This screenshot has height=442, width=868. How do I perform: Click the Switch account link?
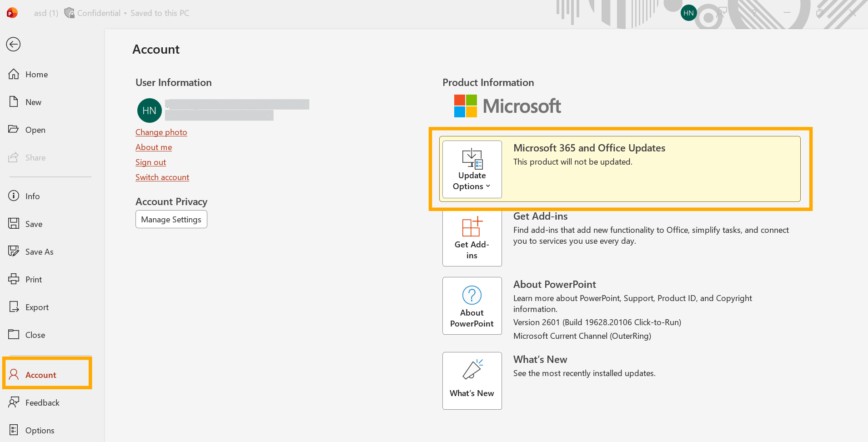tap(162, 177)
